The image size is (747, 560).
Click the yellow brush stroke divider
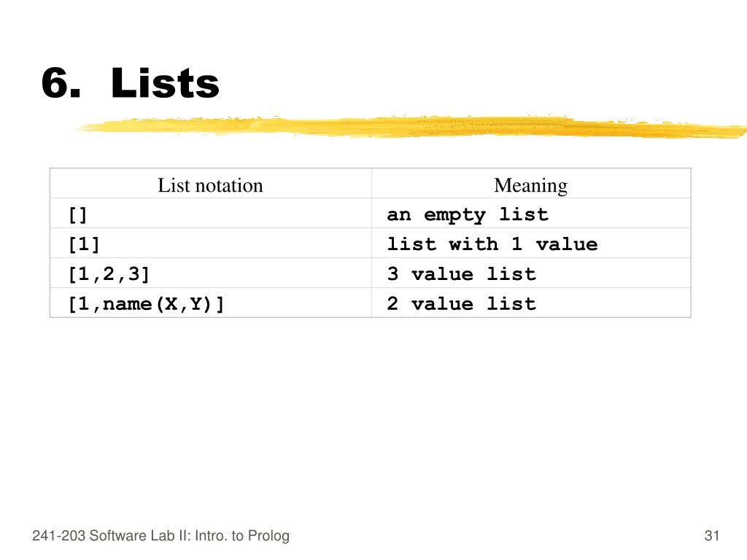click(x=411, y=127)
